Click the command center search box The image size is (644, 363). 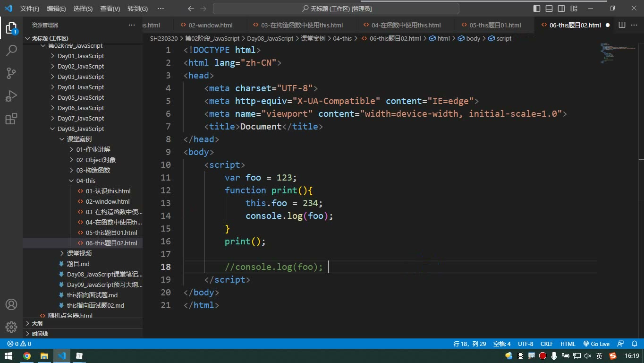(336, 9)
